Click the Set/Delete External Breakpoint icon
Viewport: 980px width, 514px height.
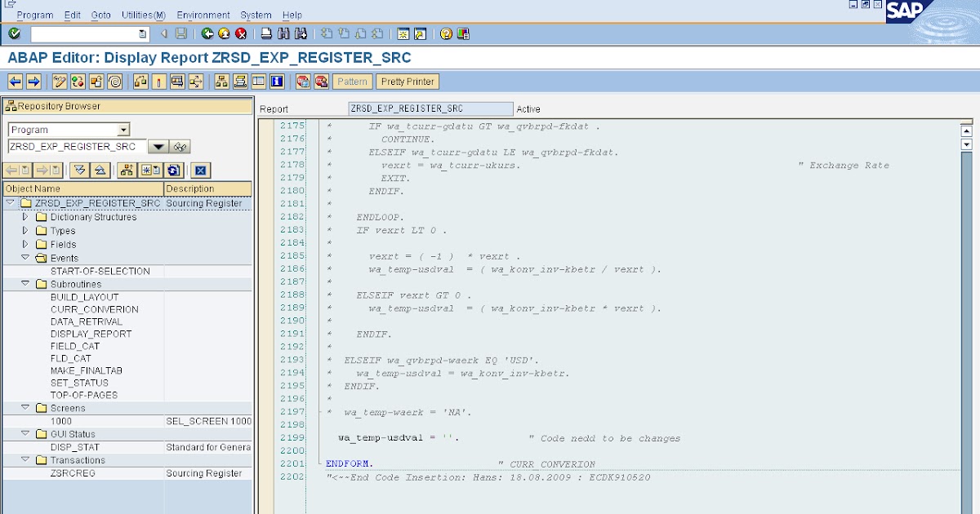pos(322,82)
